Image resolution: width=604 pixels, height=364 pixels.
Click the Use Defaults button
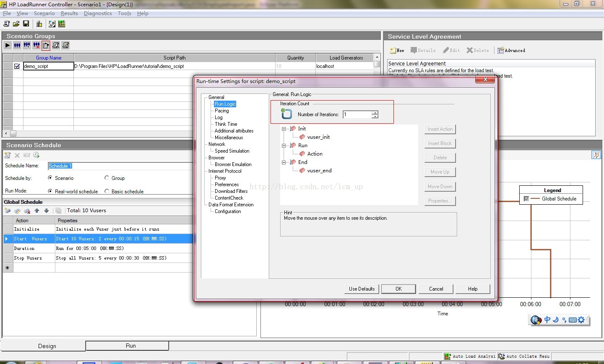362,289
